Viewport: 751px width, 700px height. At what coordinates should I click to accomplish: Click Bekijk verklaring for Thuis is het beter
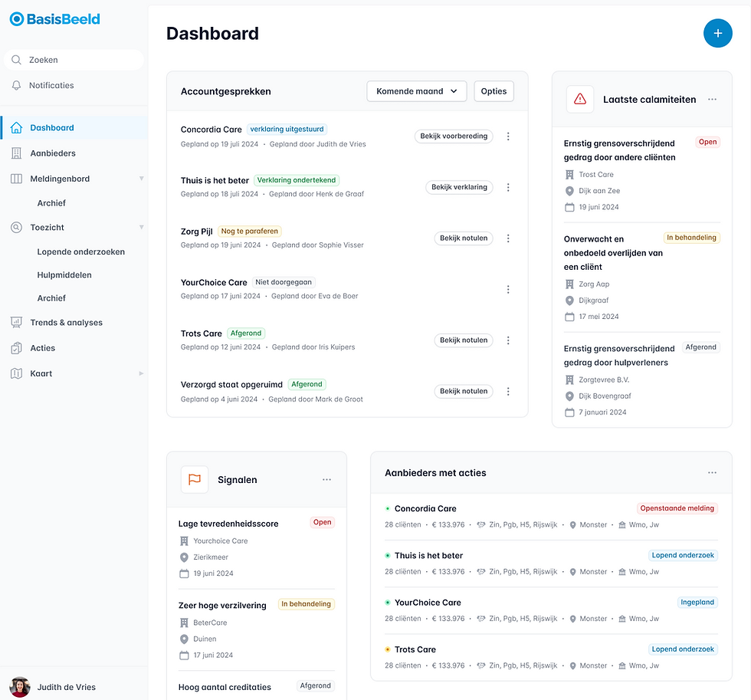[x=459, y=186]
